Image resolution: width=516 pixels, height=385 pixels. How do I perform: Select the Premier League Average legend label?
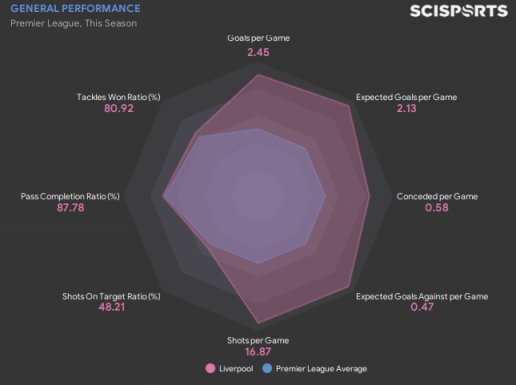click(x=321, y=369)
